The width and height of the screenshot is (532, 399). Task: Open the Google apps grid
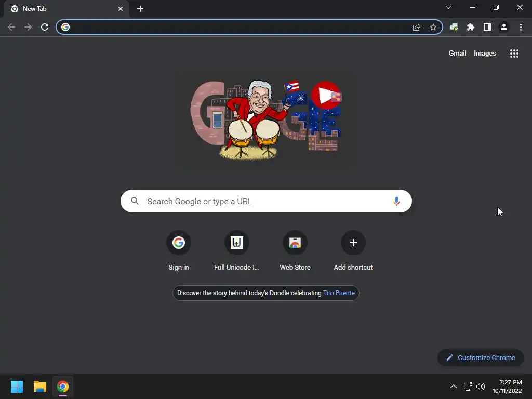pyautogui.click(x=514, y=54)
